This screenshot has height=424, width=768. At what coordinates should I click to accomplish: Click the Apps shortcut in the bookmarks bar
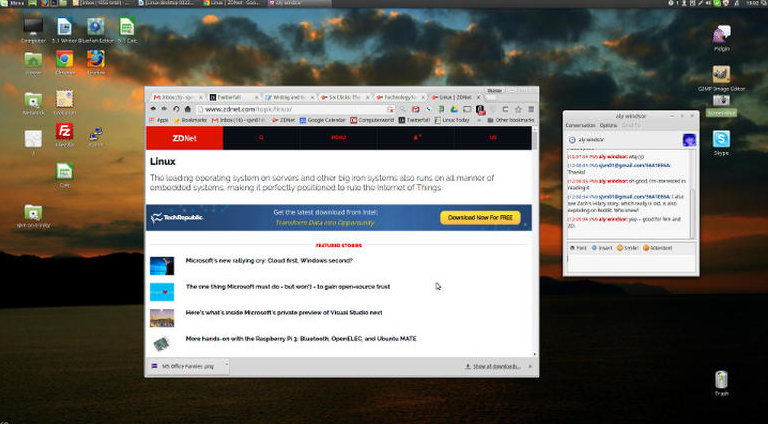(x=159, y=120)
